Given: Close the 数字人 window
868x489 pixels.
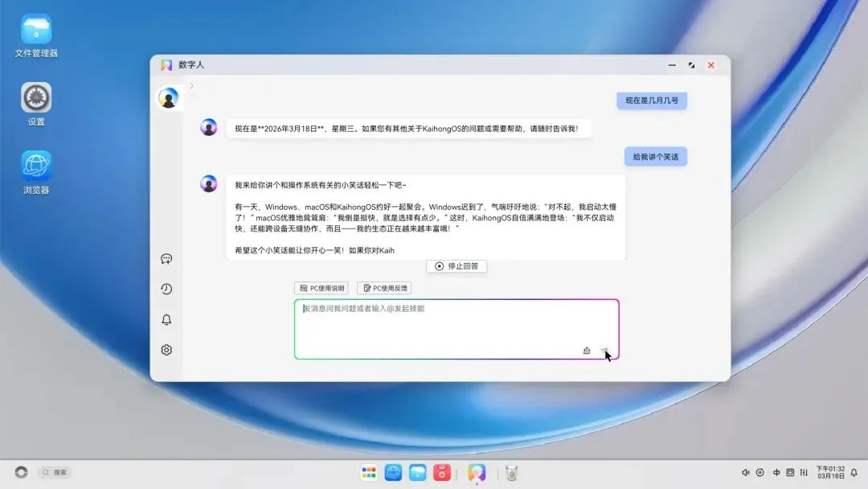Looking at the screenshot, I should [710, 65].
